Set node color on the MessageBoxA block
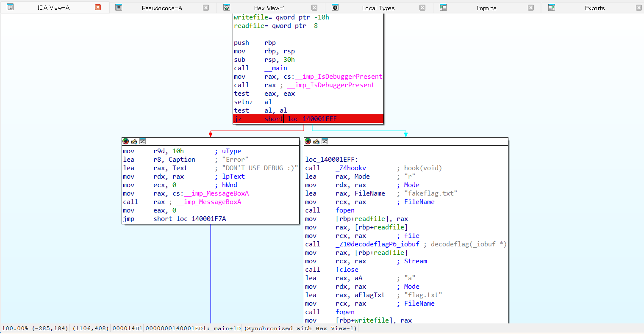Image resolution: width=644 pixels, height=334 pixels. pos(125,141)
